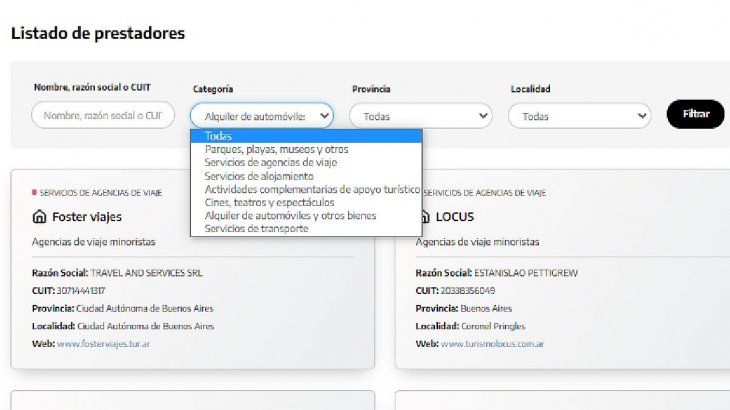The image size is (730, 410).
Task: Pick 'Servicios de alojamiento' from the list
Action: (258, 176)
